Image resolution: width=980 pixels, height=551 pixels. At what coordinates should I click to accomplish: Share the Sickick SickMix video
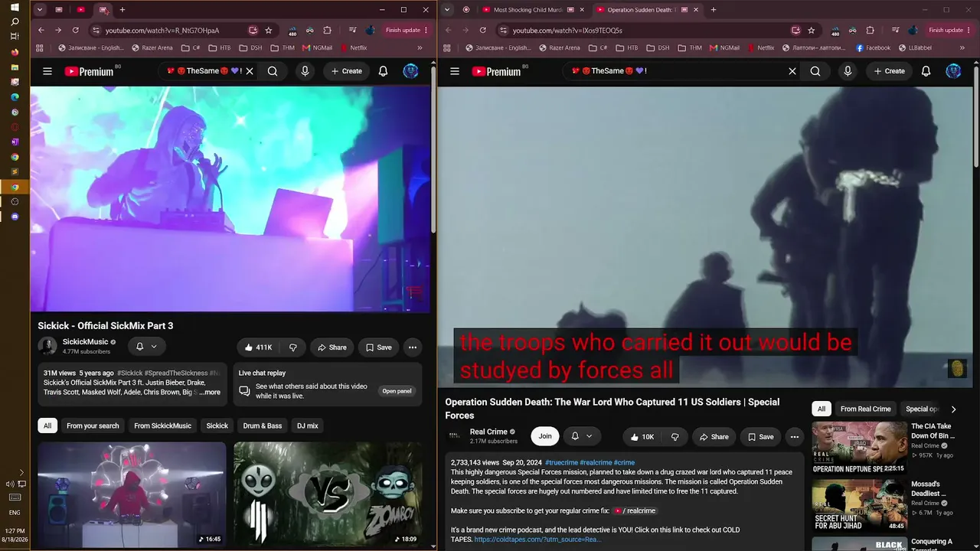pyautogui.click(x=332, y=347)
